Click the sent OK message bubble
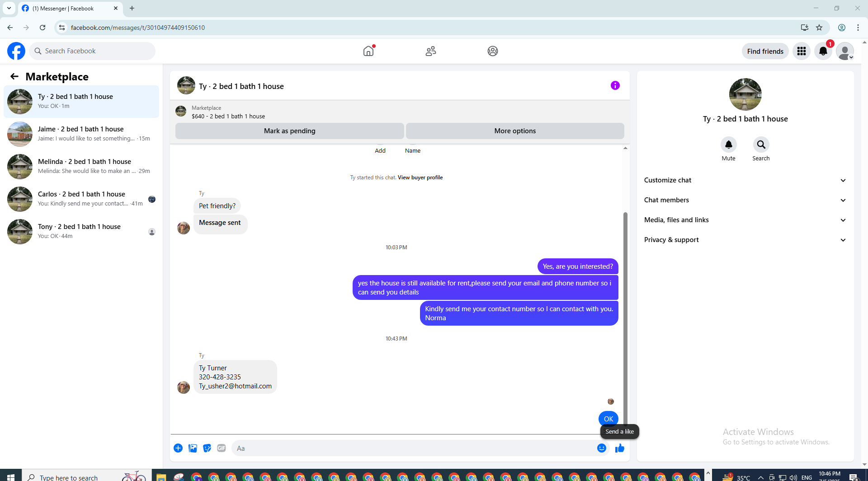The image size is (868, 481). pyautogui.click(x=608, y=419)
